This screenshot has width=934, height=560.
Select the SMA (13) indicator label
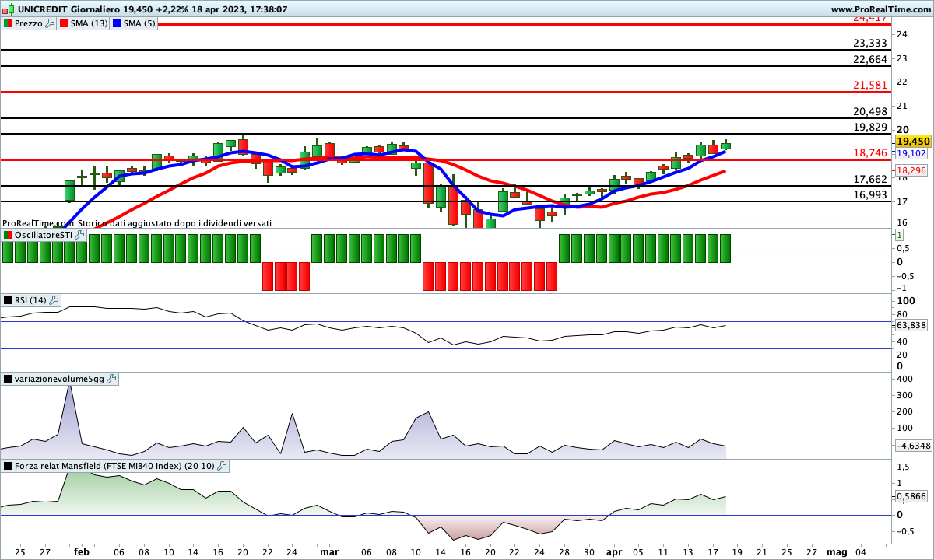point(90,23)
